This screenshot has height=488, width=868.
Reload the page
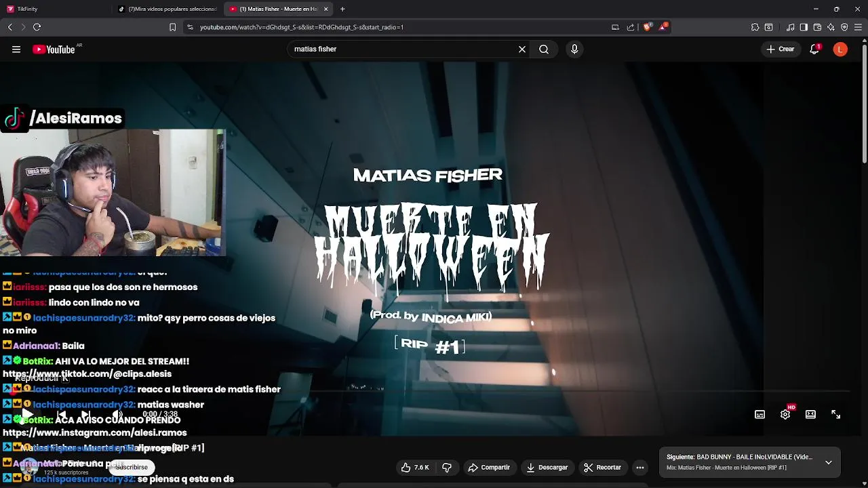click(37, 27)
